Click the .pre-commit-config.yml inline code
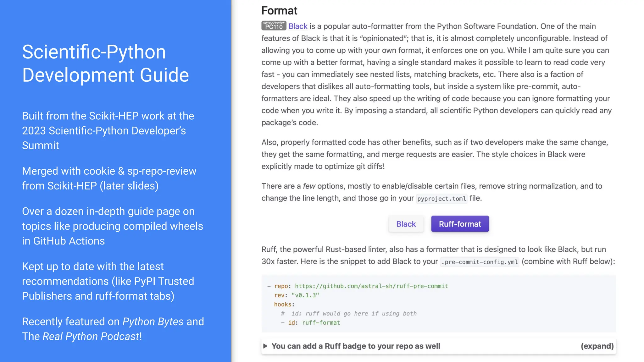The image size is (644, 362). point(480,262)
